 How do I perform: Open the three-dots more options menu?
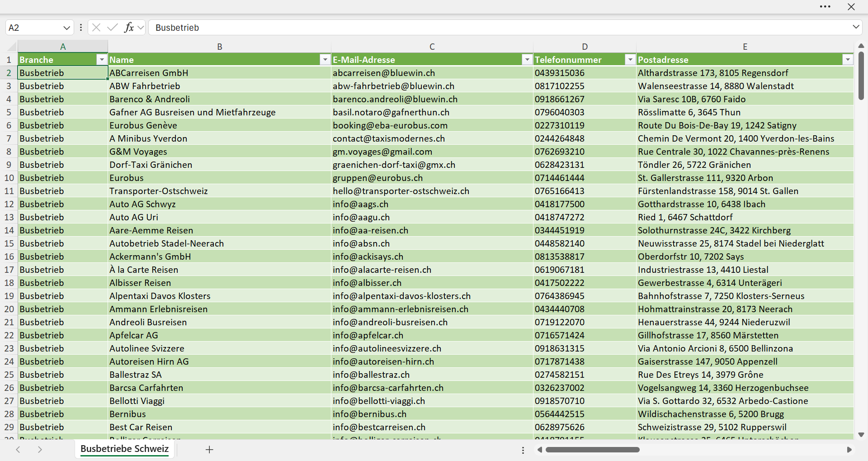(x=825, y=7)
